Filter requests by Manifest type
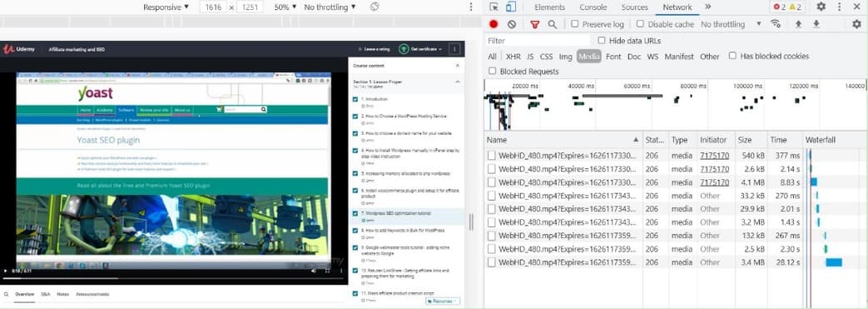This screenshot has height=309, width=868. pyautogui.click(x=679, y=56)
